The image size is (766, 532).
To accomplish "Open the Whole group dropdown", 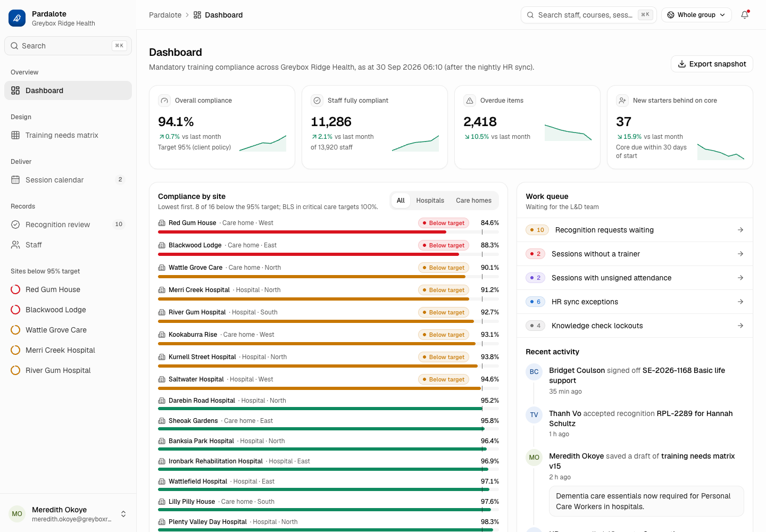I will tap(696, 15).
